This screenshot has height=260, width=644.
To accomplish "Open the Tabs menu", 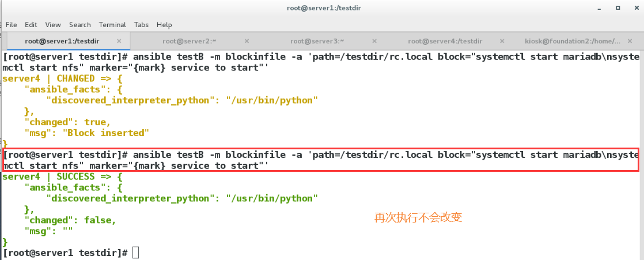I will click(x=141, y=25).
